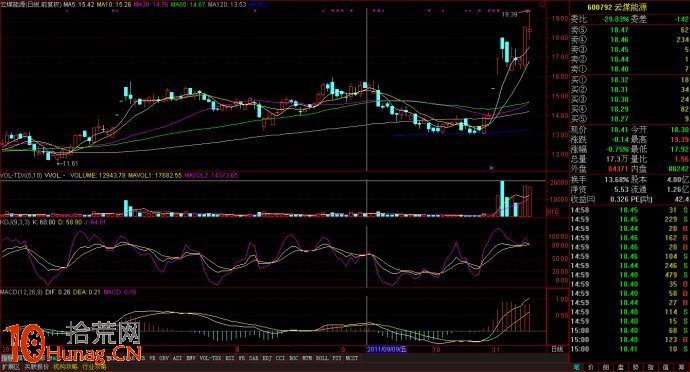This screenshot has width=690, height=372.
Task: Click the 600792 云煤能源 stock title
Action: tap(617, 7)
